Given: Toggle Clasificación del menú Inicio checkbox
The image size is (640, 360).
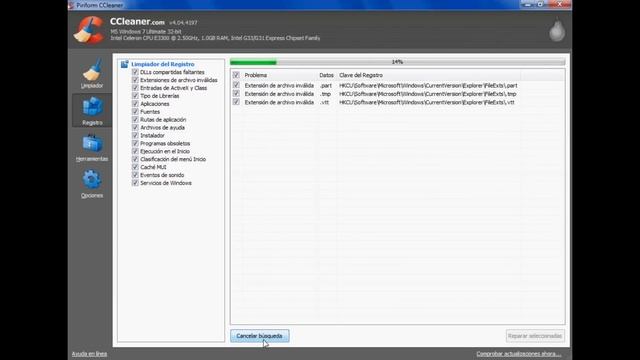Looking at the screenshot, I should click(x=135, y=159).
